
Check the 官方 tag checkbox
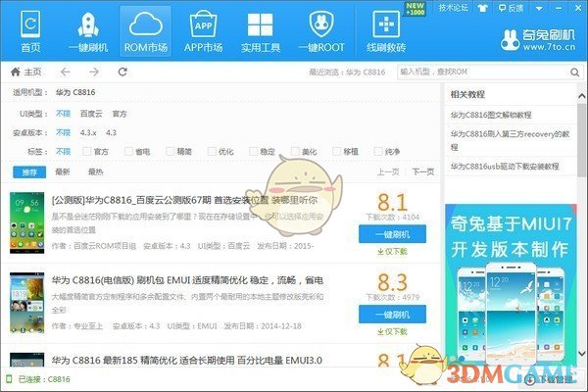[86, 151]
